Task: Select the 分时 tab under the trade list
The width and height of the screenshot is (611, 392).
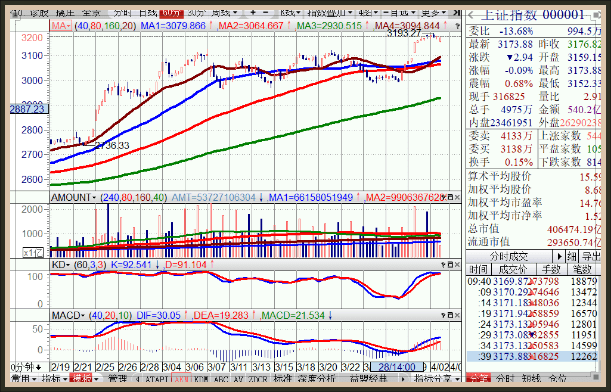Action: pyautogui.click(x=505, y=378)
